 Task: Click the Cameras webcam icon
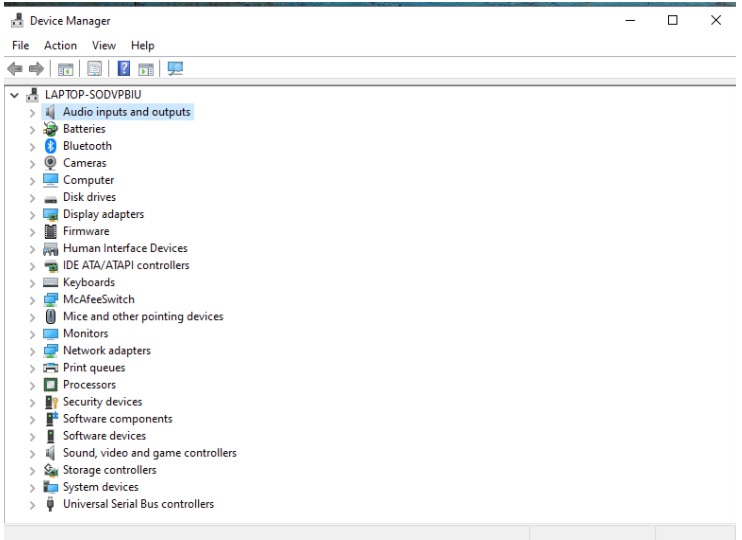coord(50,163)
